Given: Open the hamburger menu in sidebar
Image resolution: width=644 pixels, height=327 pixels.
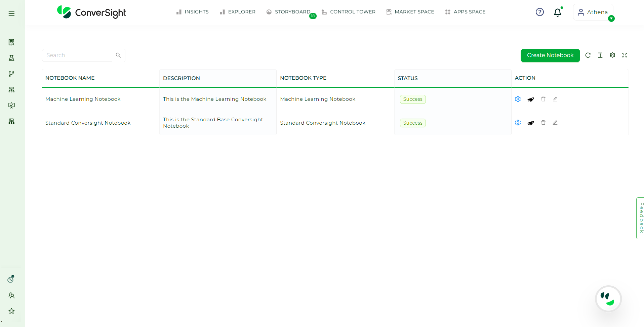Looking at the screenshot, I should (x=11, y=13).
